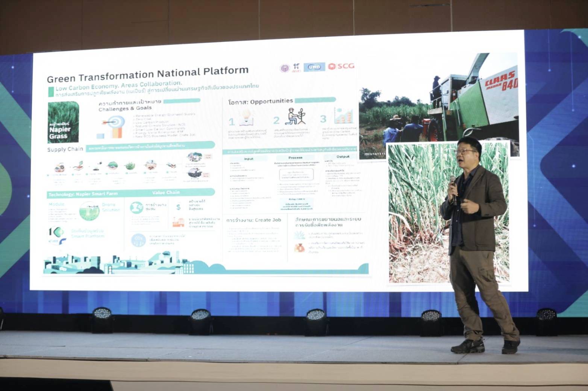Screen dimensions: 588x391
Task: Select the Output column header
Action: coord(342,156)
